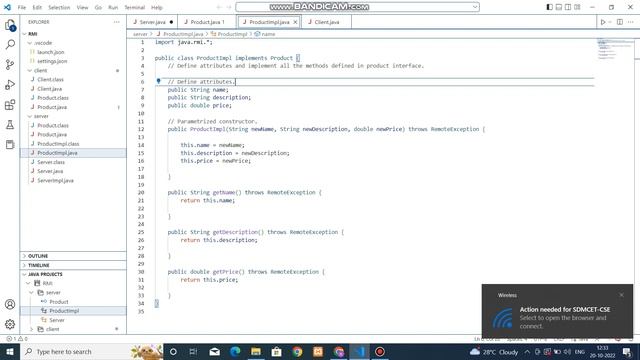The width and height of the screenshot is (640, 360).
Task: Open the Terminal menu
Action: (x=135, y=7)
